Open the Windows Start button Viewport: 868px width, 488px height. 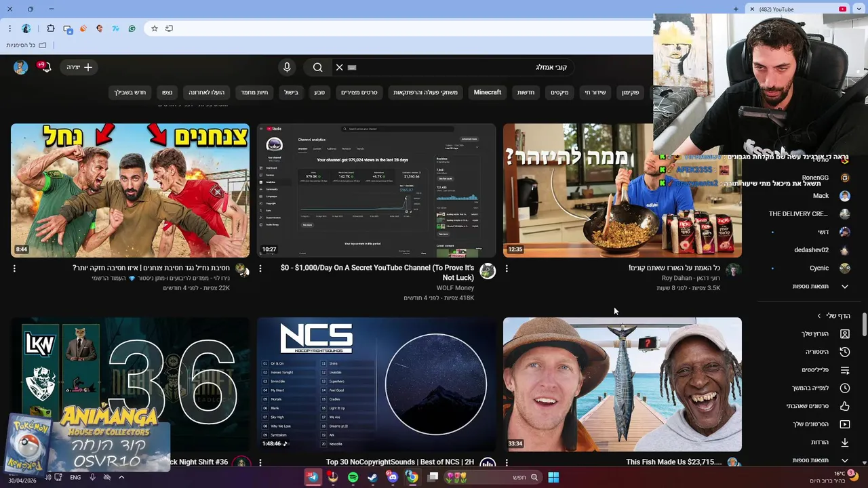click(x=553, y=477)
